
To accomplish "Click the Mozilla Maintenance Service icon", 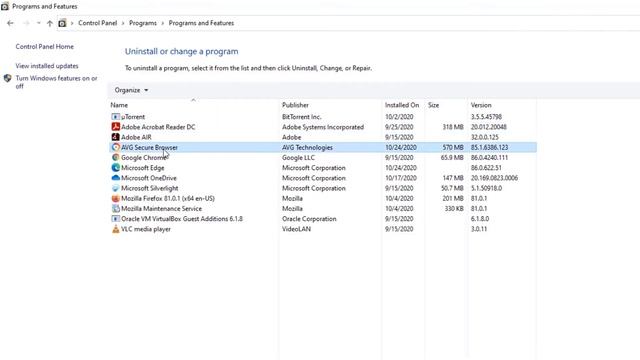I will coord(116,209).
